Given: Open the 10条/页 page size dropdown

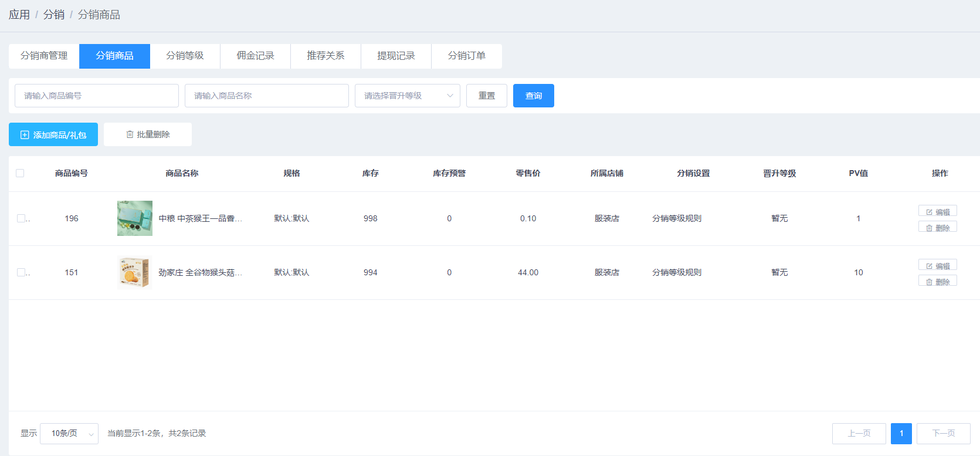Looking at the screenshot, I should pyautogui.click(x=69, y=434).
